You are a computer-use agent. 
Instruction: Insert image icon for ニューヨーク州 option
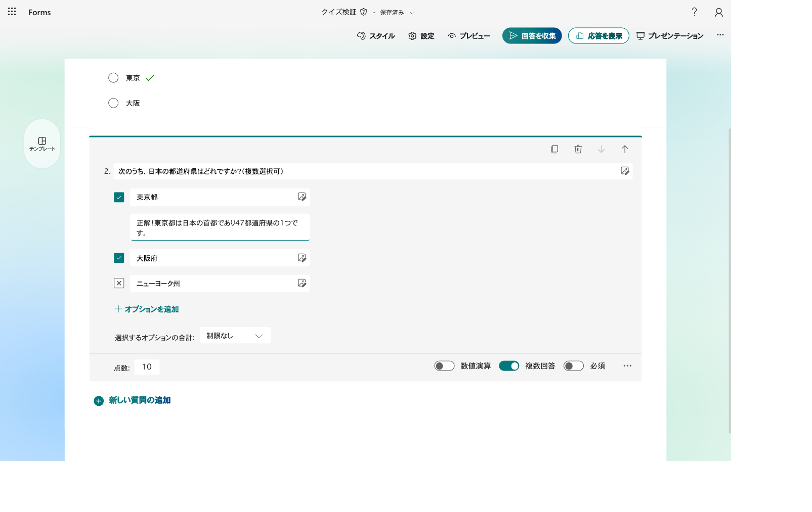click(x=302, y=283)
